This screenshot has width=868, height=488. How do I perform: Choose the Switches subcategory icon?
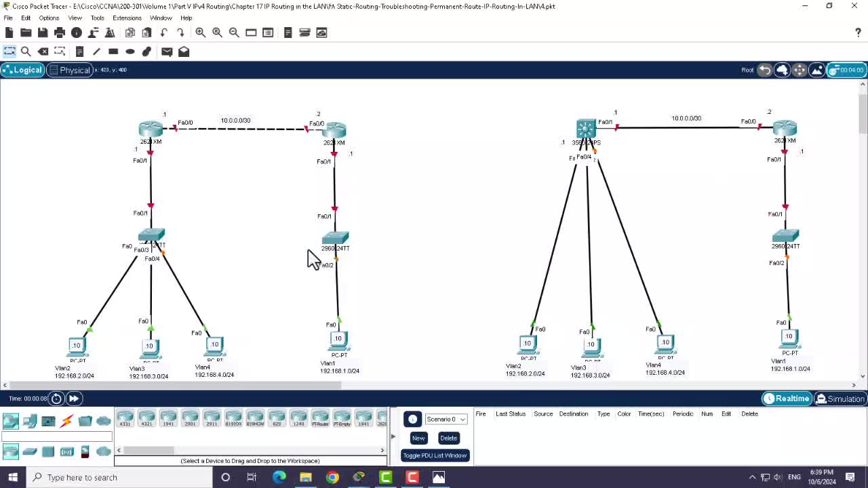pyautogui.click(x=30, y=451)
